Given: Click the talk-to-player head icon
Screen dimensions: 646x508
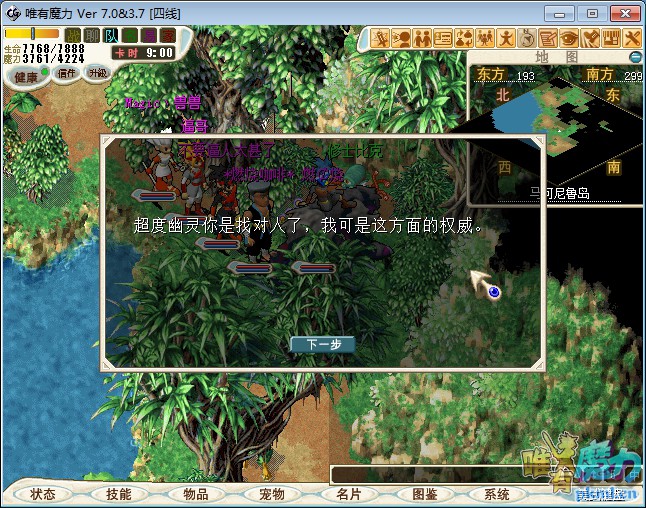Looking at the screenshot, I should click(x=401, y=39).
